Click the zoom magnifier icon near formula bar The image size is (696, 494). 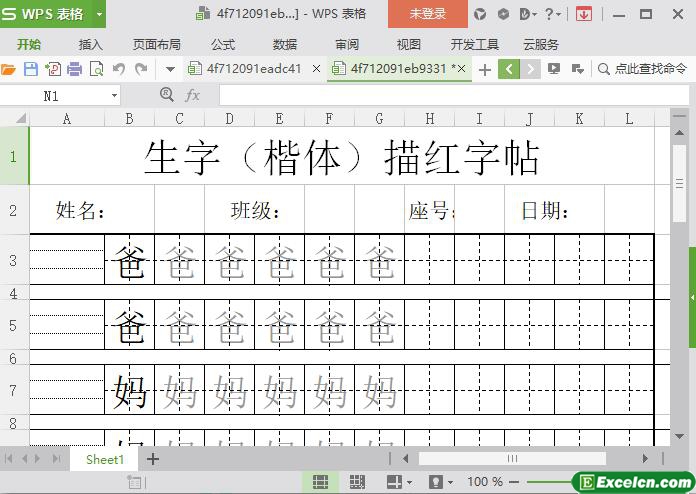[167, 95]
